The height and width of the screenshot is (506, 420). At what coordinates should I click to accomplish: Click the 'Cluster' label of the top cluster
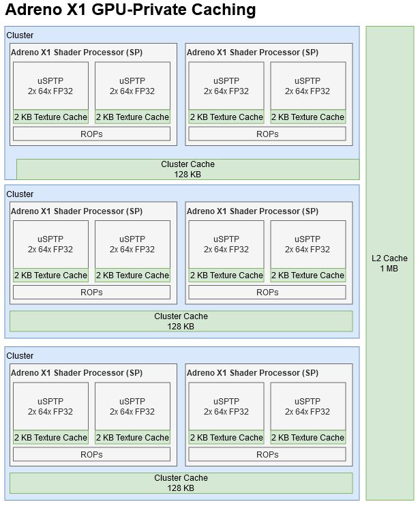click(x=20, y=35)
